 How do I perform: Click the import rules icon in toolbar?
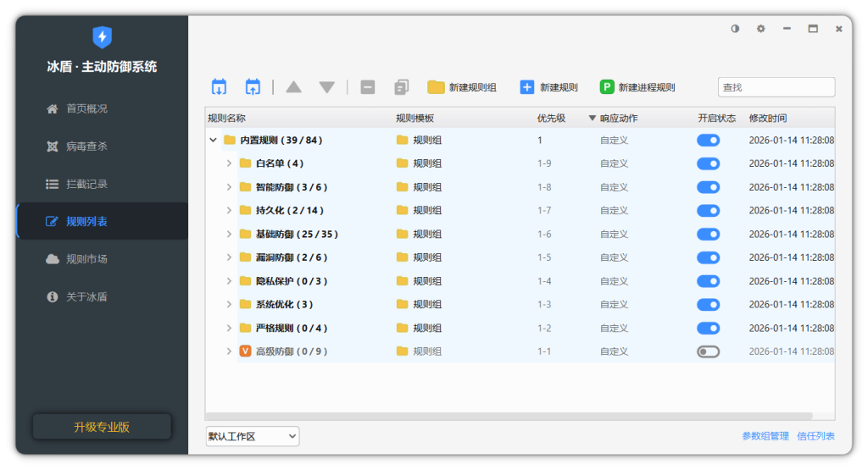(x=219, y=87)
